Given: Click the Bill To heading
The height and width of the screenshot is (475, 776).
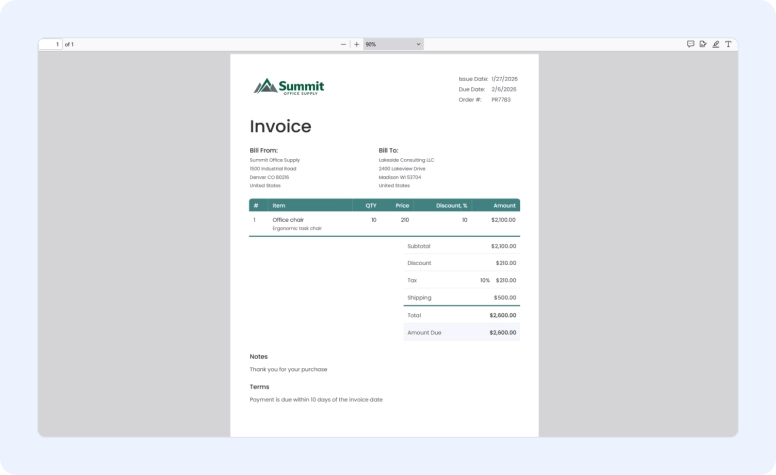Looking at the screenshot, I should coord(388,150).
